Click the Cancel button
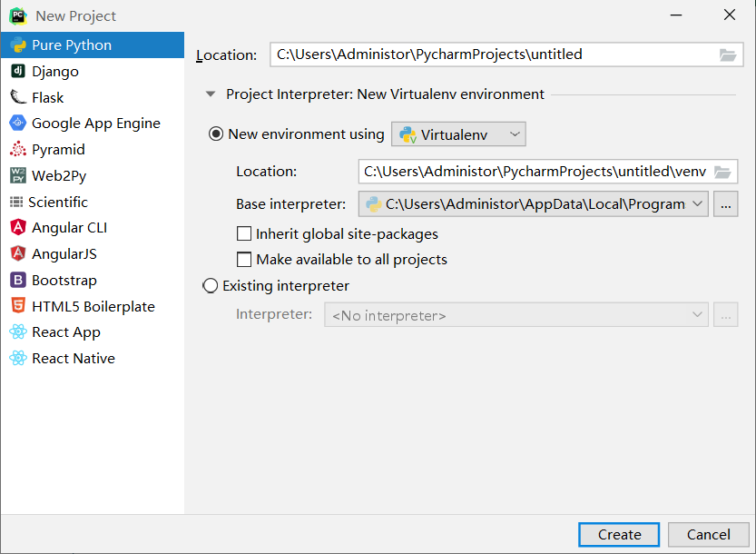The height and width of the screenshot is (554, 756). coord(708,534)
